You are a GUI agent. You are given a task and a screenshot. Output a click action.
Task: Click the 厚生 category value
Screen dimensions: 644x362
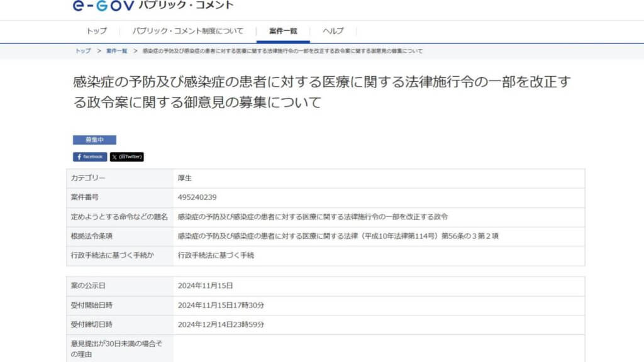point(185,178)
